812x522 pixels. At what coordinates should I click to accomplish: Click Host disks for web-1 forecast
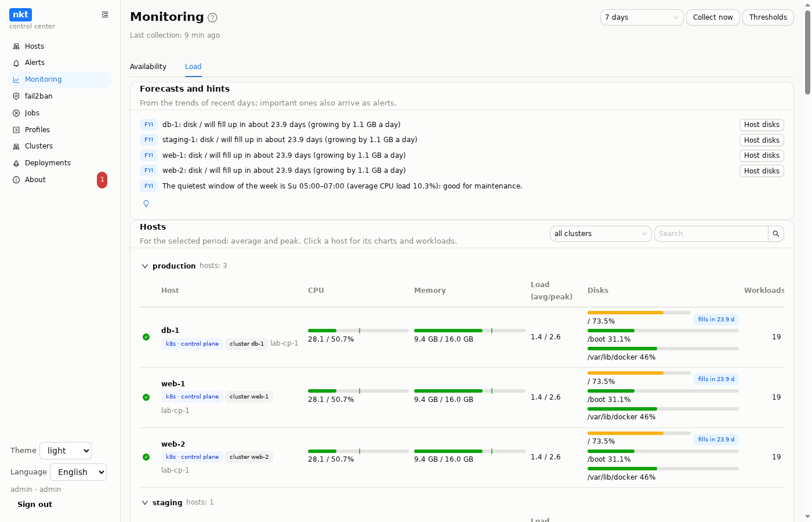tap(762, 155)
